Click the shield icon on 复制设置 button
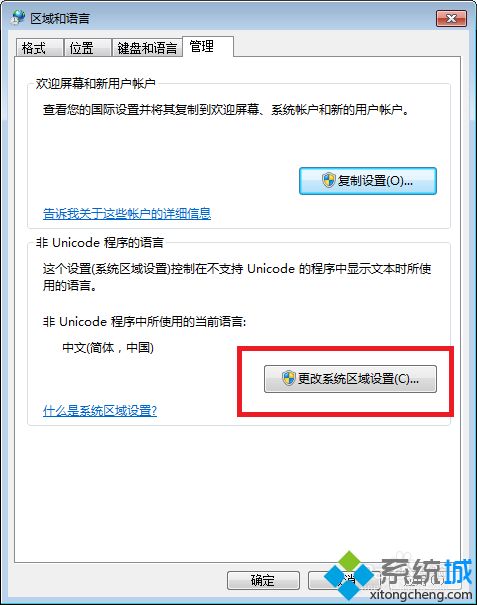Image resolution: width=477 pixels, height=605 pixels. click(x=328, y=180)
